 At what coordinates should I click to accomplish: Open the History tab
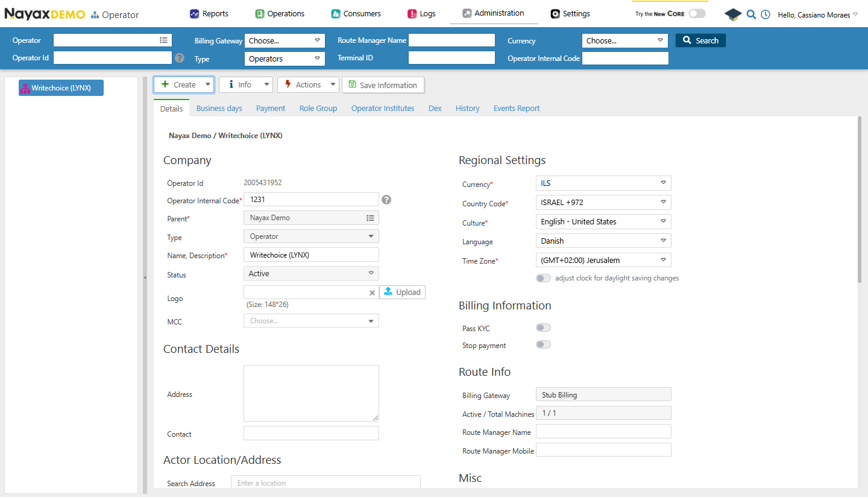(x=468, y=108)
